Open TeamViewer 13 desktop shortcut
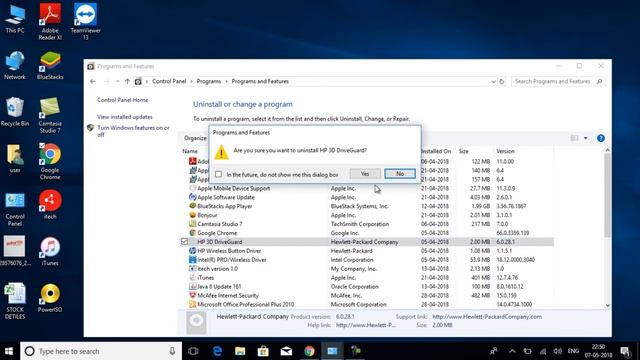 tap(85, 22)
